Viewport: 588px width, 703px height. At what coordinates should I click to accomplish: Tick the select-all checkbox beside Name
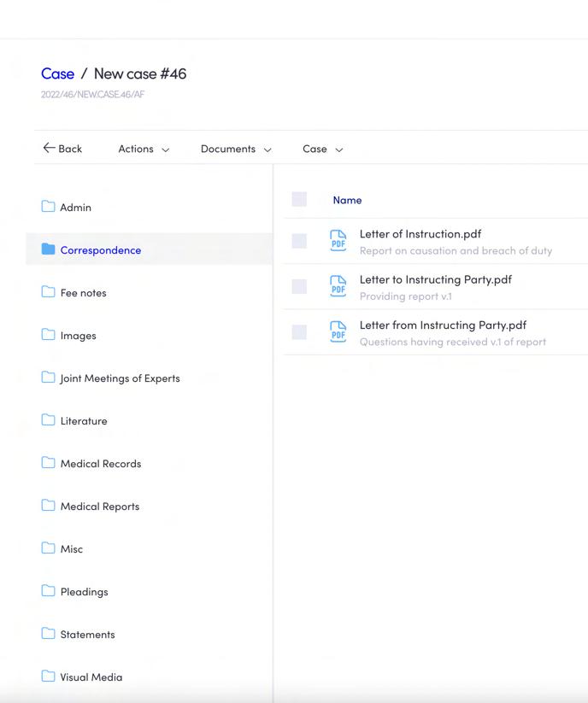click(x=299, y=199)
